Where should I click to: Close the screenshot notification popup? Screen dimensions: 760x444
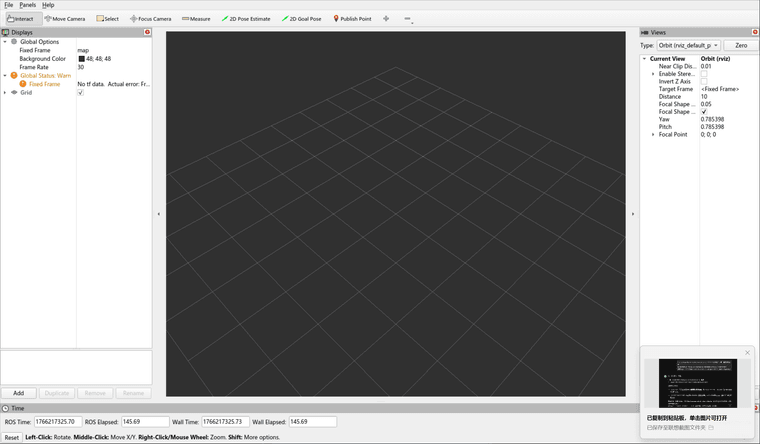747,352
